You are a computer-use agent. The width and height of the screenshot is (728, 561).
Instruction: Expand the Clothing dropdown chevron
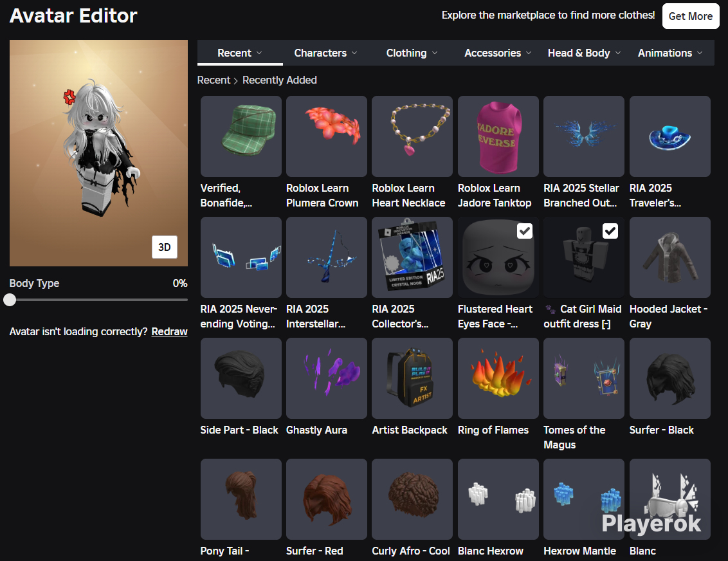tap(435, 53)
